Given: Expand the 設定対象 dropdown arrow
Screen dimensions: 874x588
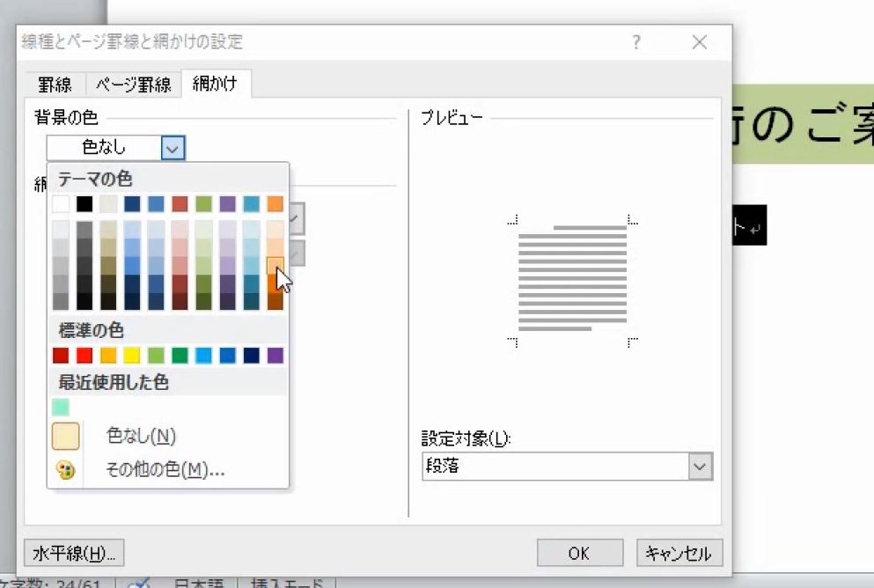Looking at the screenshot, I should coord(700,467).
